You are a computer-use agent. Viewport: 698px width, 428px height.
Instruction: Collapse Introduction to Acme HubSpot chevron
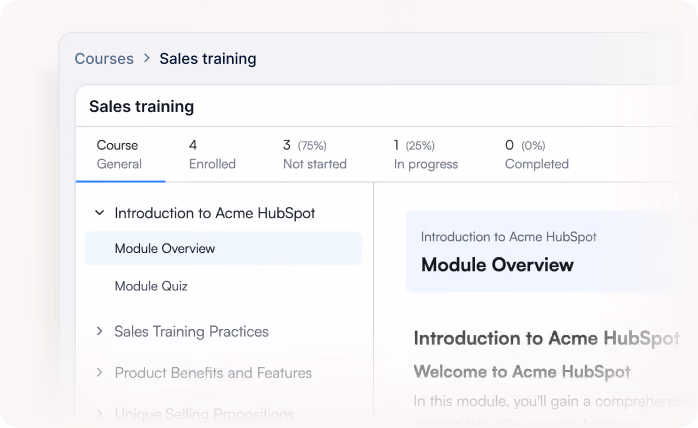(x=100, y=213)
